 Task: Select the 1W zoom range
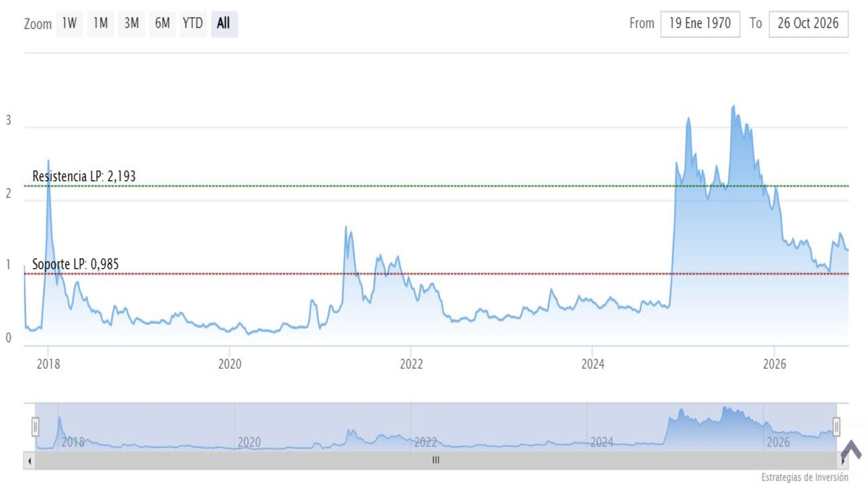pyautogui.click(x=69, y=24)
